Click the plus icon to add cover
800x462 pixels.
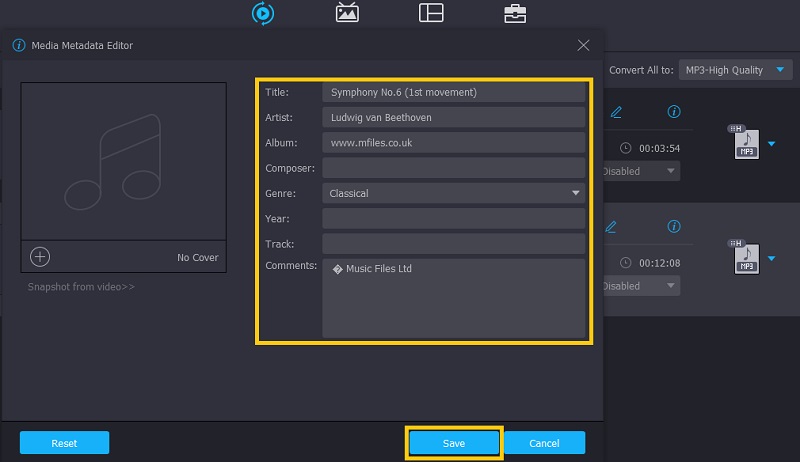pos(40,257)
